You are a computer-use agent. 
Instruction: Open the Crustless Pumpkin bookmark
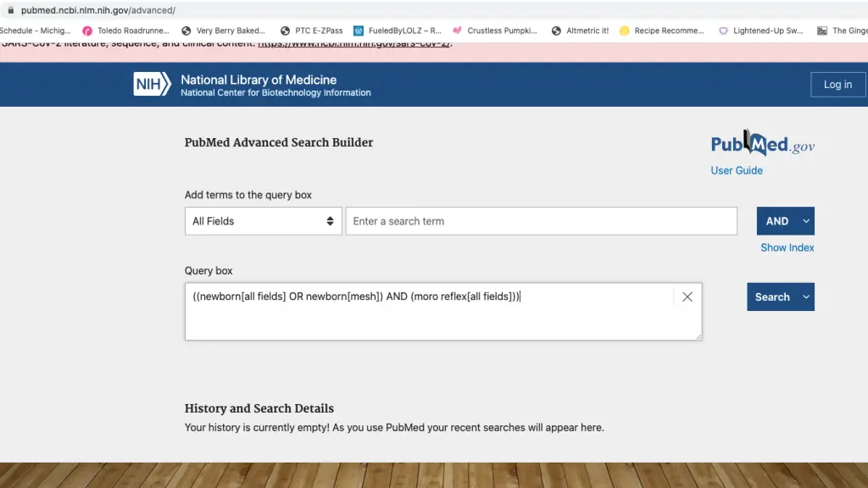coord(495,31)
